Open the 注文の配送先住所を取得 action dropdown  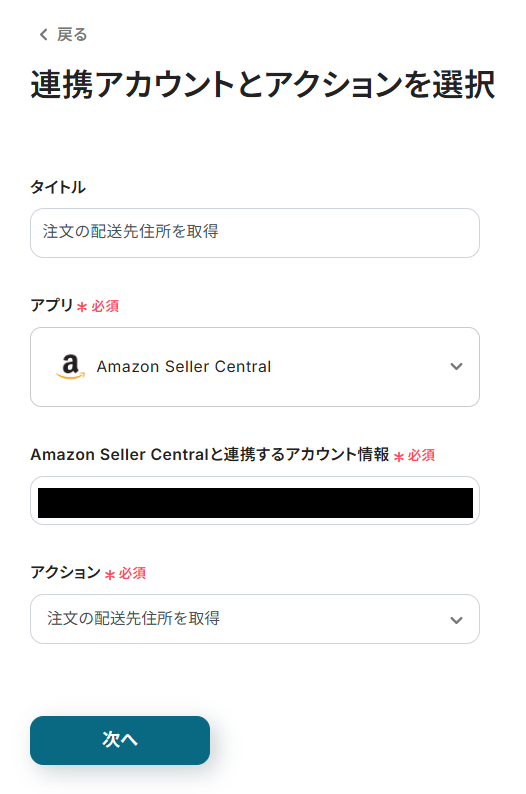click(255, 619)
